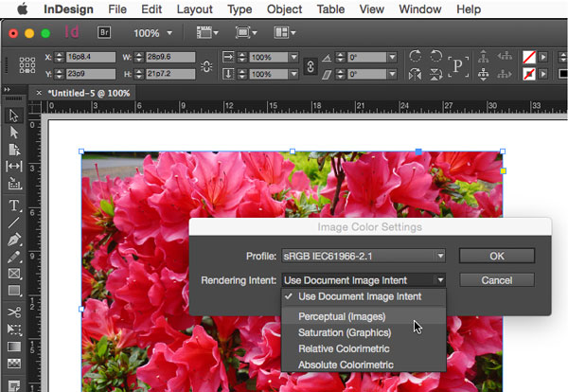Click the select container icon
Screen dimensions: 568x392
pos(484,57)
